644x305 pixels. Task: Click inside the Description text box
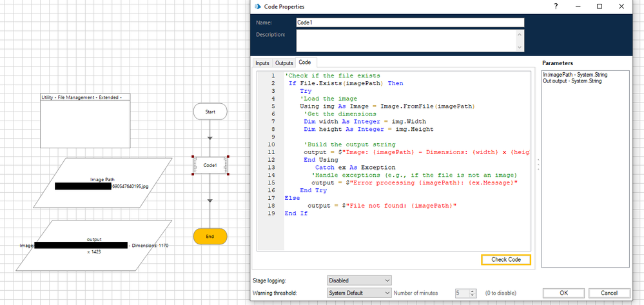point(405,41)
